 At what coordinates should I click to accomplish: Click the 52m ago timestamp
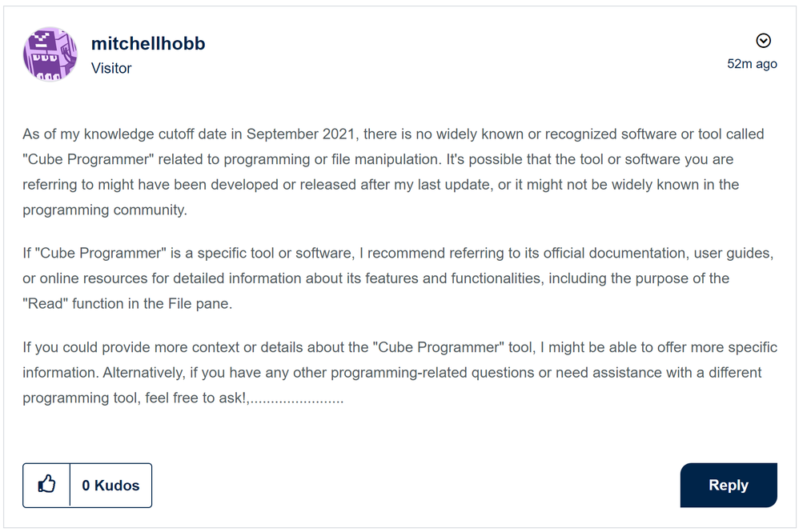coord(752,64)
